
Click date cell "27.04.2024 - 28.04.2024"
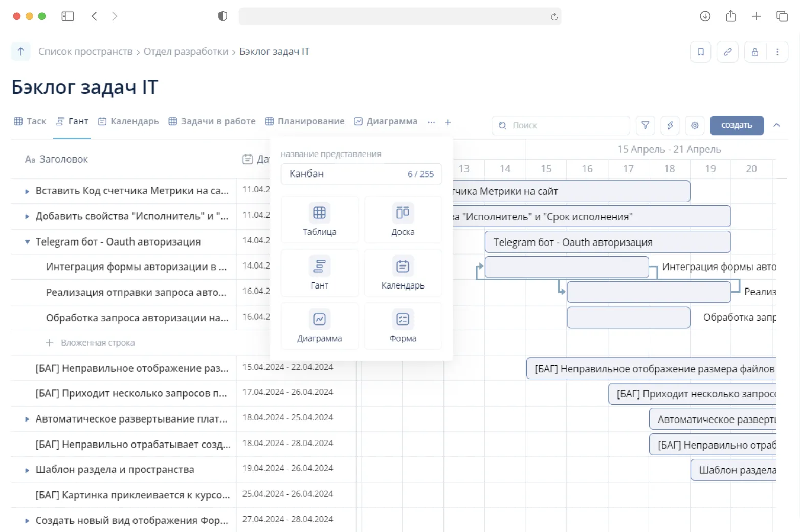tap(287, 519)
